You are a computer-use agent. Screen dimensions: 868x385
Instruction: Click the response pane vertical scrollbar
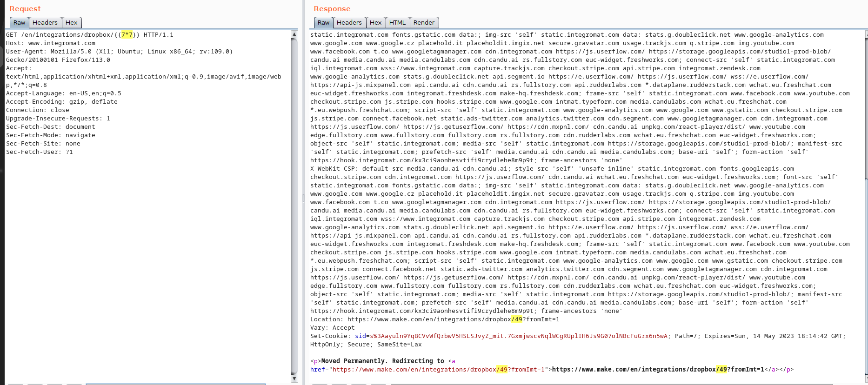click(x=866, y=107)
